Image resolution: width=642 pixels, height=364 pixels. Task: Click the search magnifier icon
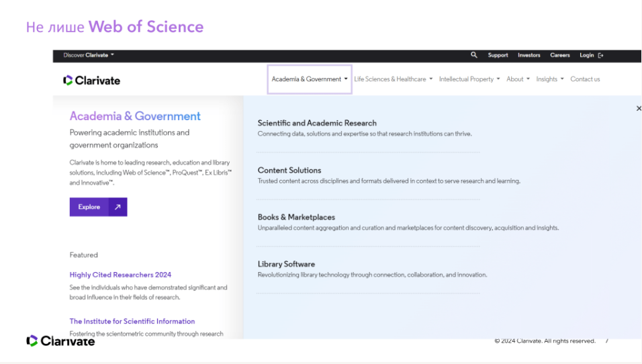click(x=474, y=55)
